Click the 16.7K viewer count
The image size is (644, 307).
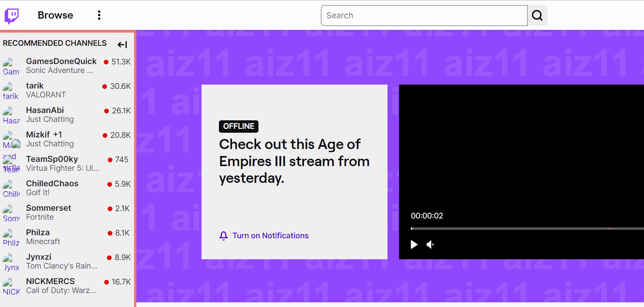click(x=121, y=282)
